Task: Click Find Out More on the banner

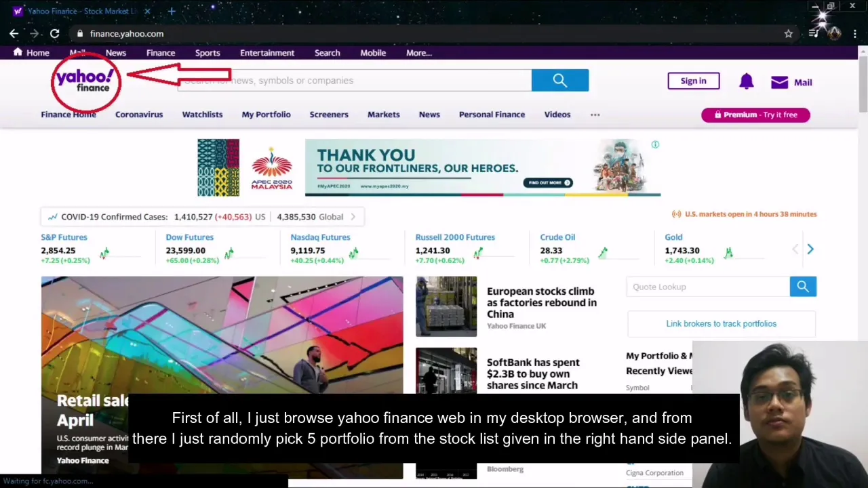Action: [x=548, y=182]
